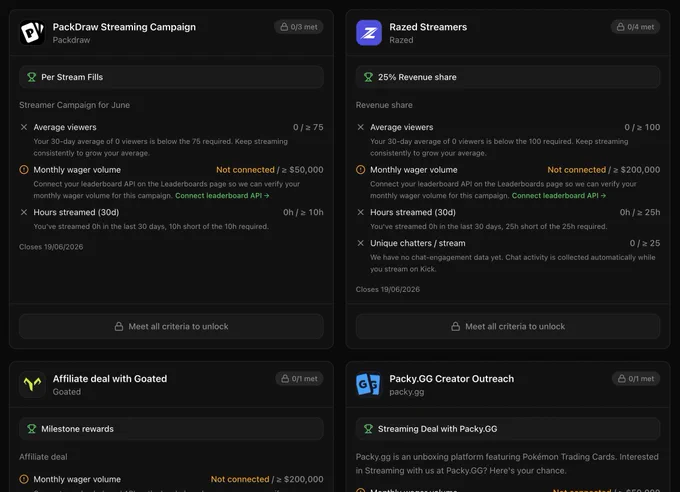Click the Packy.GG 0/1 met lock badge

pos(636,379)
